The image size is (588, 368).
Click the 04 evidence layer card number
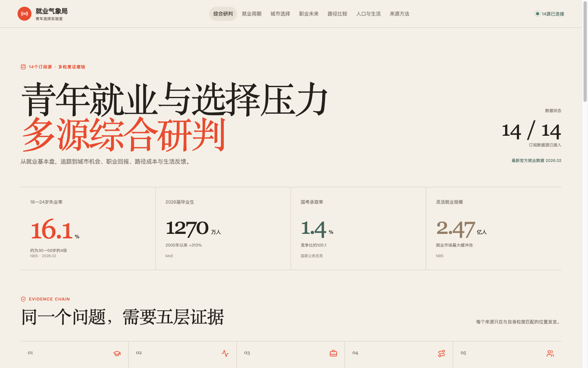355,353
